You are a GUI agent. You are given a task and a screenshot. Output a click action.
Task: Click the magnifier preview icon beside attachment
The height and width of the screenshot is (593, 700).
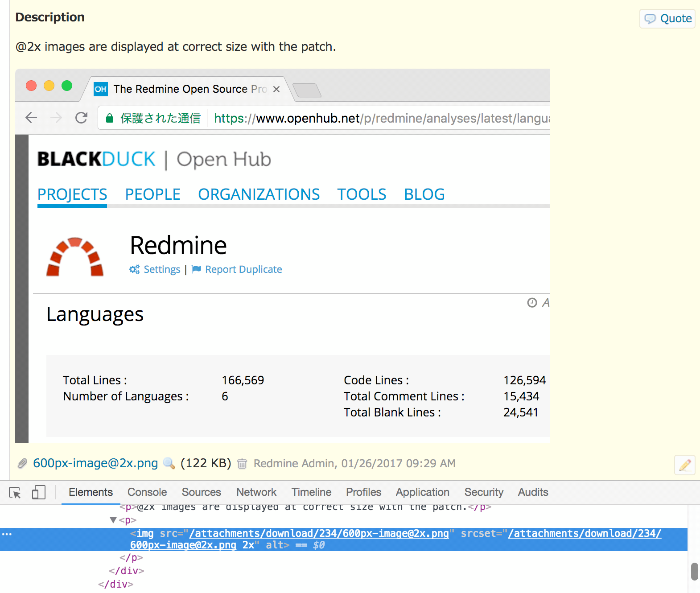(x=169, y=463)
